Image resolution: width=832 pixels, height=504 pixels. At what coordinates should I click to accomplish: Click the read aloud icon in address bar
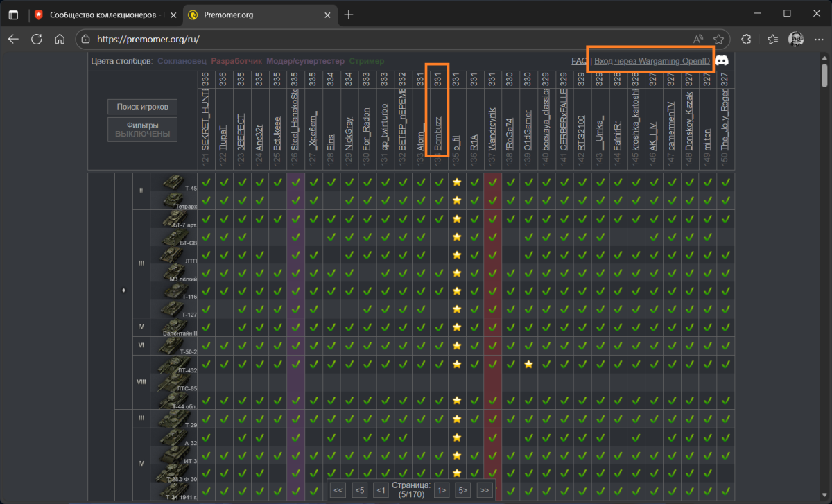697,39
